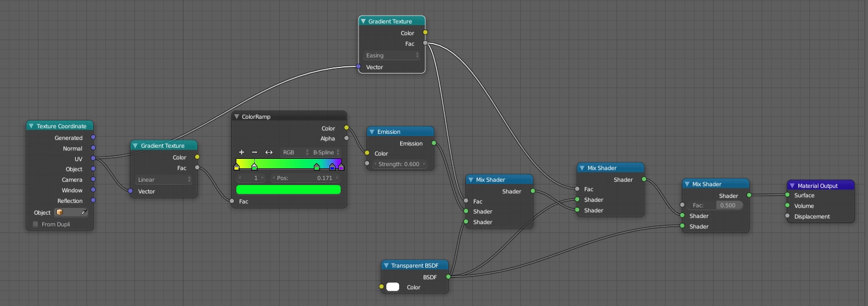Click the orange cube icon in the Object field
The height and width of the screenshot is (306, 868).
point(60,212)
